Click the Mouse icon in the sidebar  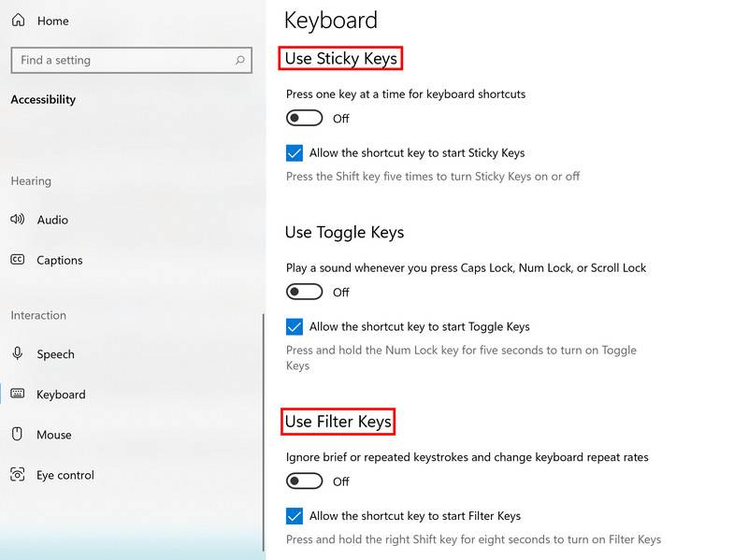(16, 435)
